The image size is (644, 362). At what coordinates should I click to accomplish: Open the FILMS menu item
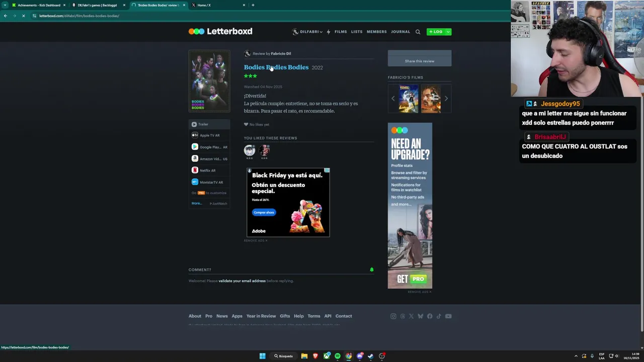(x=341, y=32)
